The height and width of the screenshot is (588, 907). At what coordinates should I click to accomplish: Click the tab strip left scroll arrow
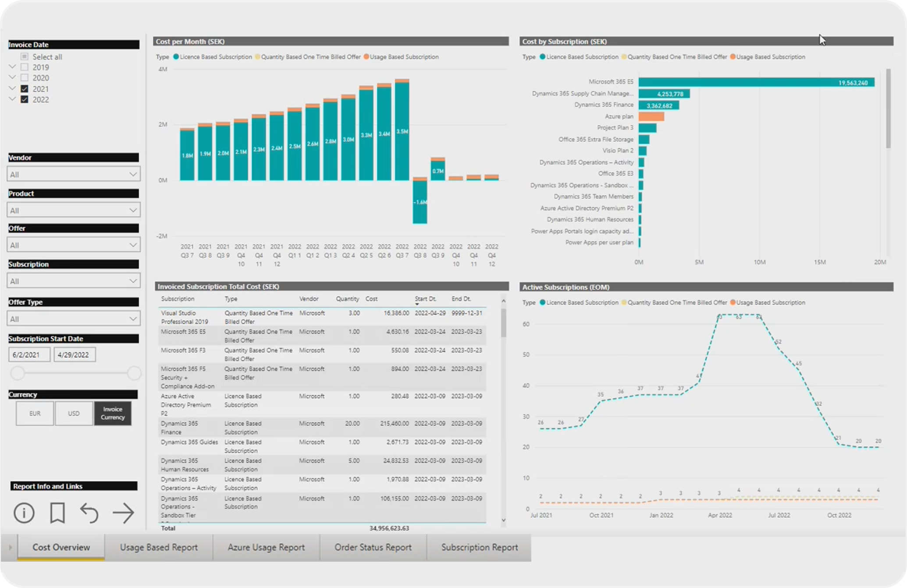(10, 547)
